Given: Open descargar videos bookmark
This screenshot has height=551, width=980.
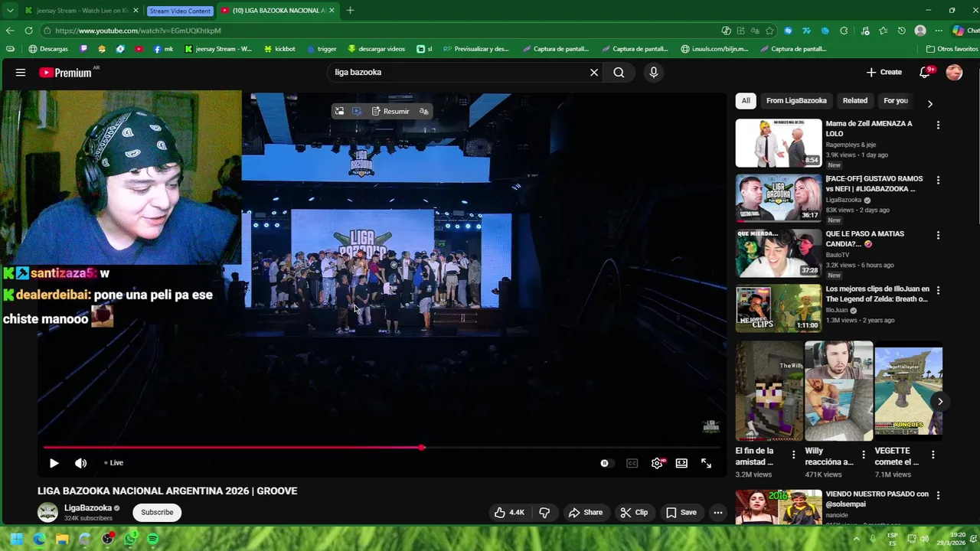Looking at the screenshot, I should 376,49.
